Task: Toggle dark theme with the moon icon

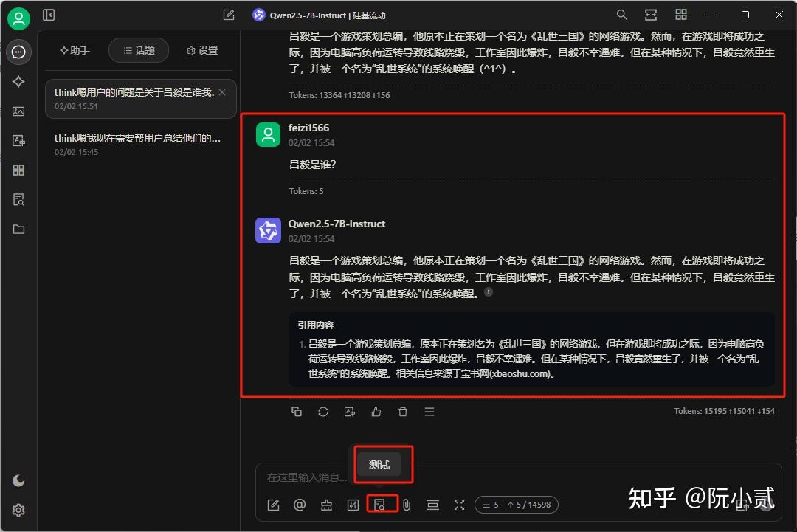Action: [x=18, y=480]
